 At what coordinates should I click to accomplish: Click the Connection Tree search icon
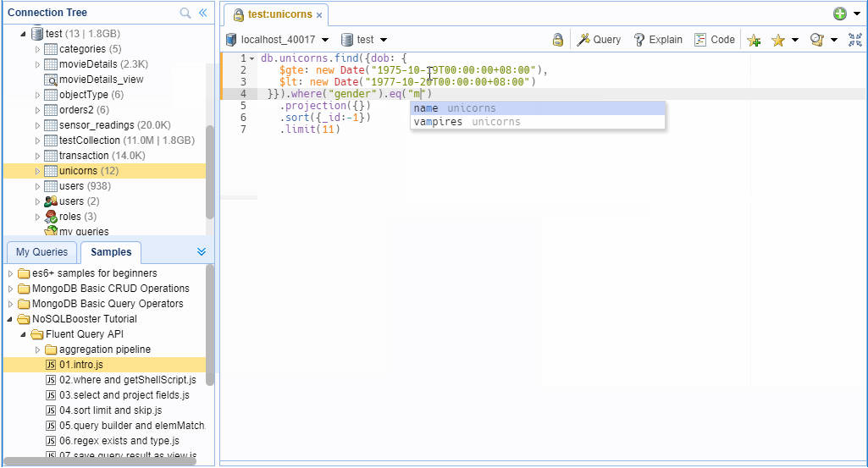coord(185,13)
